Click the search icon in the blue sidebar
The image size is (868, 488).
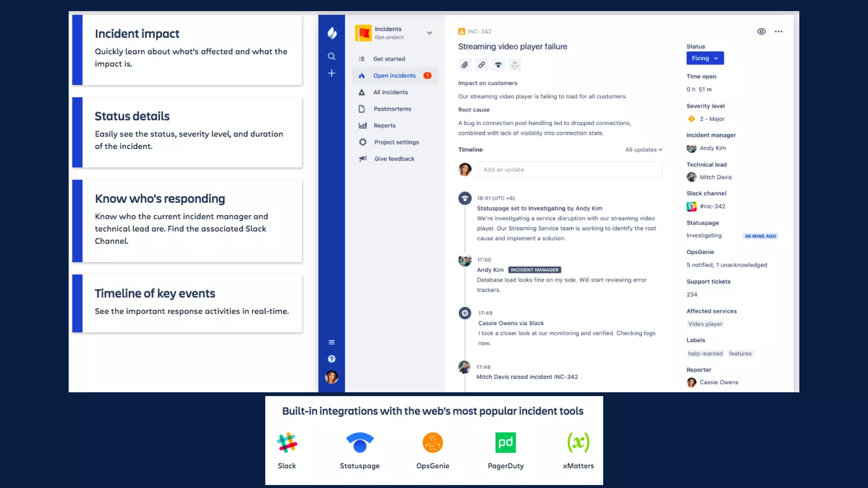[331, 56]
